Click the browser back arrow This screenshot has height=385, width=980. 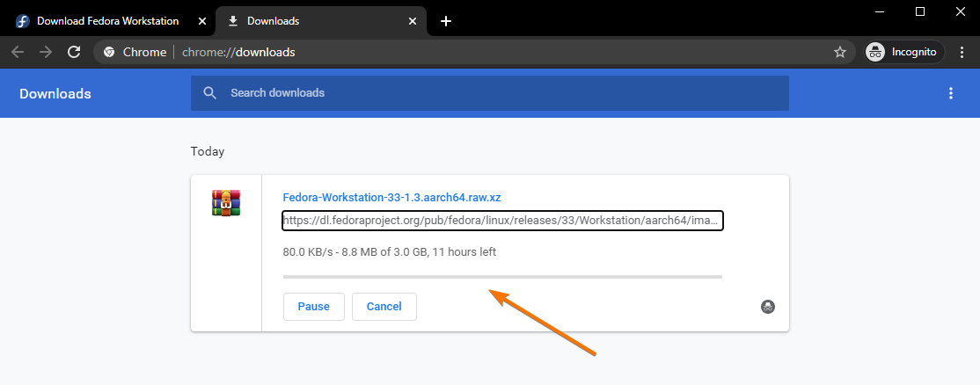18,52
